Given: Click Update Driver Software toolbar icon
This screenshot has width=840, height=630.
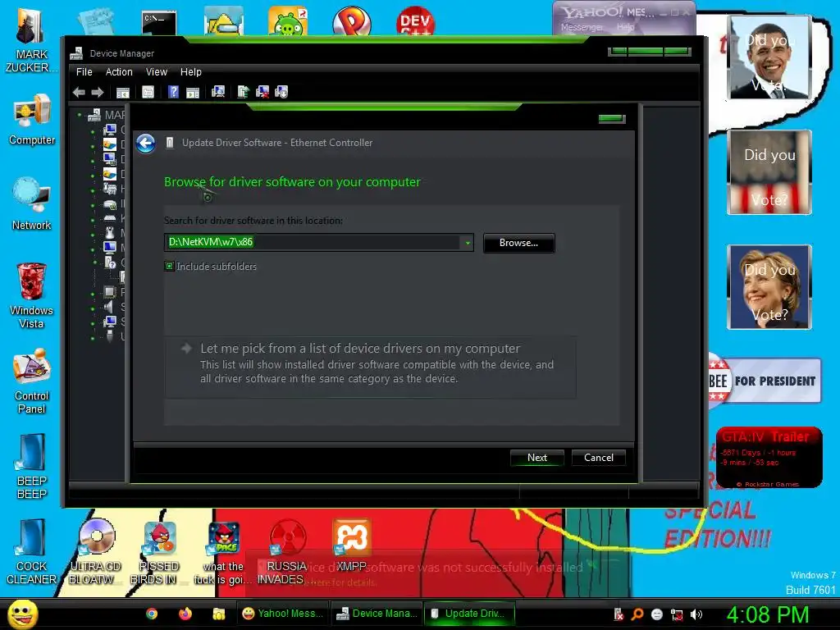Looking at the screenshot, I should coord(243,92).
